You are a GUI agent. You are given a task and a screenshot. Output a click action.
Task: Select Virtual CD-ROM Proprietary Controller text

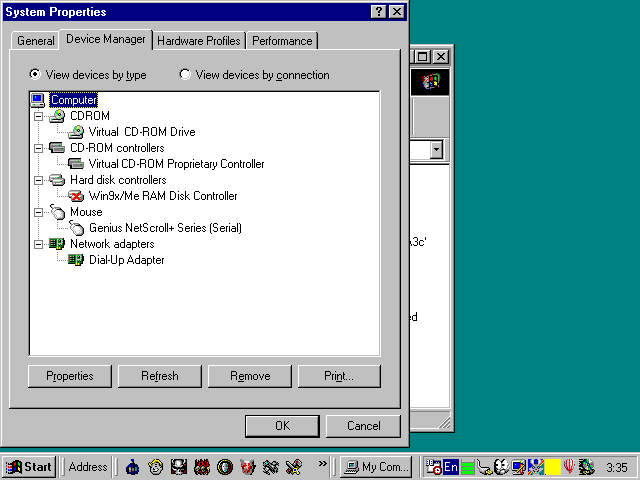(176, 164)
